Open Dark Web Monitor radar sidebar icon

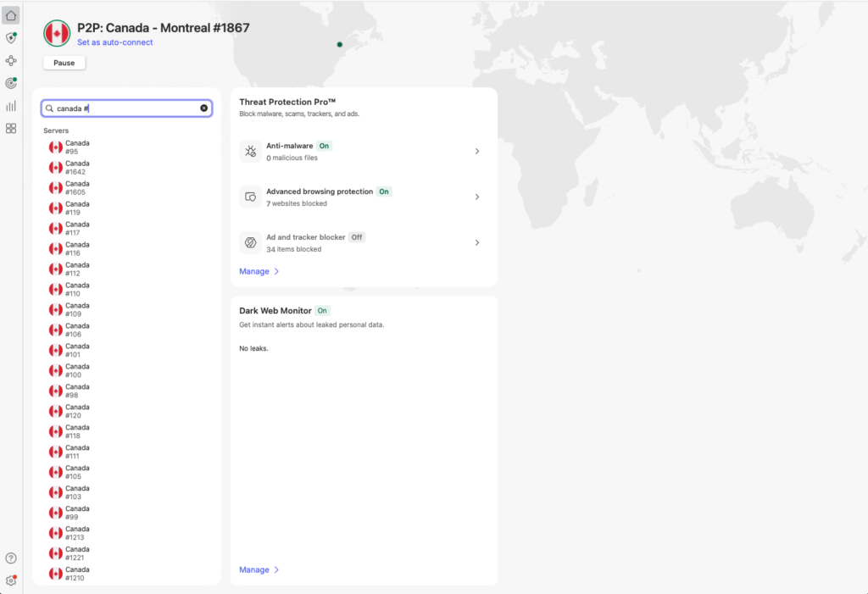click(x=10, y=83)
